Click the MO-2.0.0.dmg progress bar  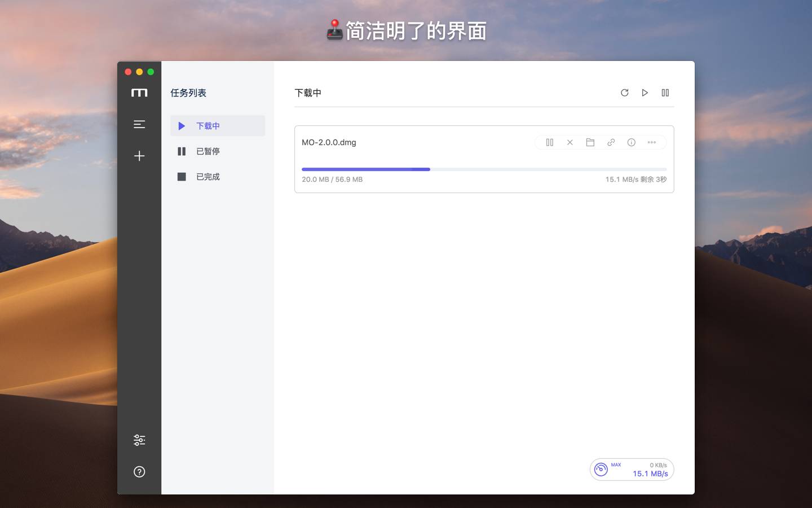click(484, 169)
